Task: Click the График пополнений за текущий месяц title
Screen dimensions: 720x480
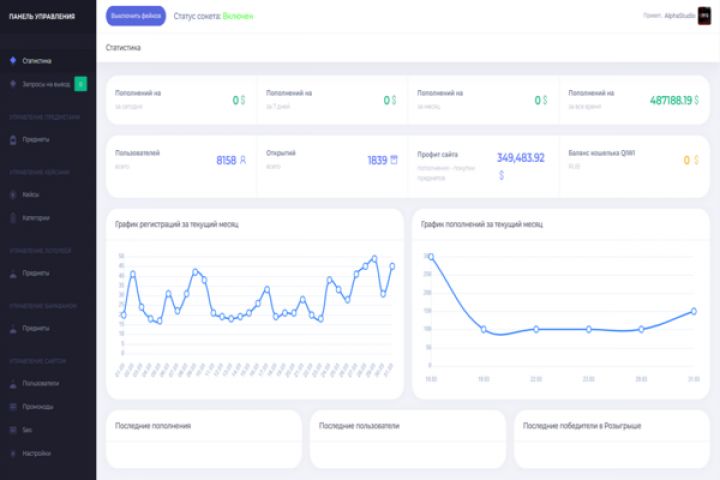Action: pos(482,225)
